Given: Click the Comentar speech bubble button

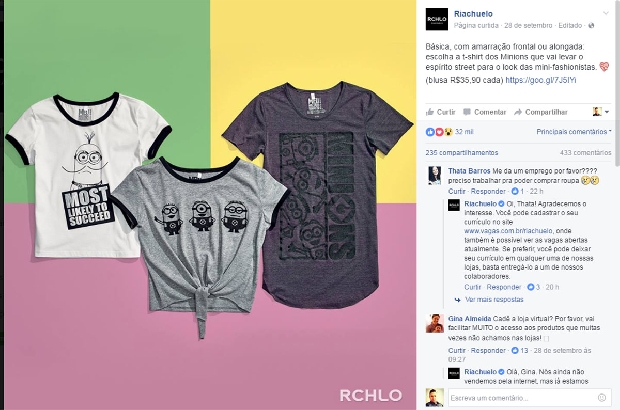Looking at the screenshot, I should click(x=484, y=112).
